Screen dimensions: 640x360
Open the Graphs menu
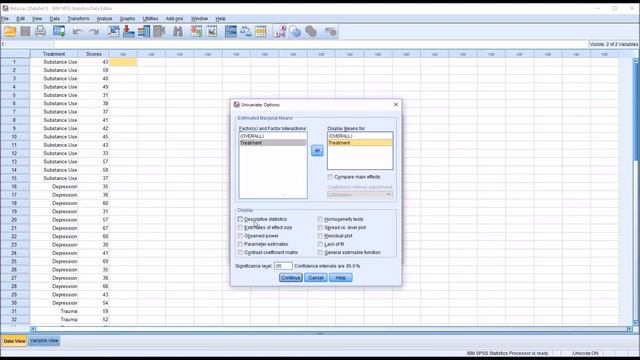127,19
